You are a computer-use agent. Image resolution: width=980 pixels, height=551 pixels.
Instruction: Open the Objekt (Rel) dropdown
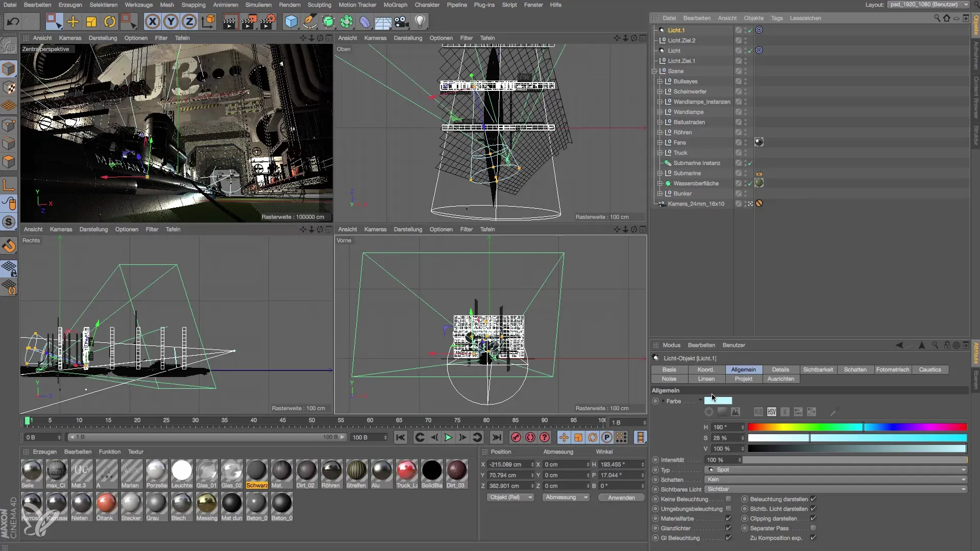pyautogui.click(x=510, y=497)
